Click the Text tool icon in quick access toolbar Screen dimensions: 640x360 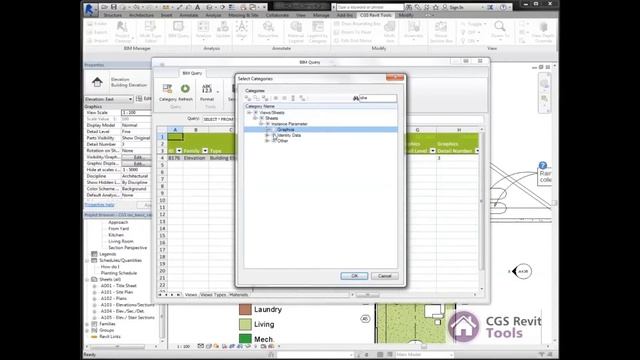click(198, 7)
